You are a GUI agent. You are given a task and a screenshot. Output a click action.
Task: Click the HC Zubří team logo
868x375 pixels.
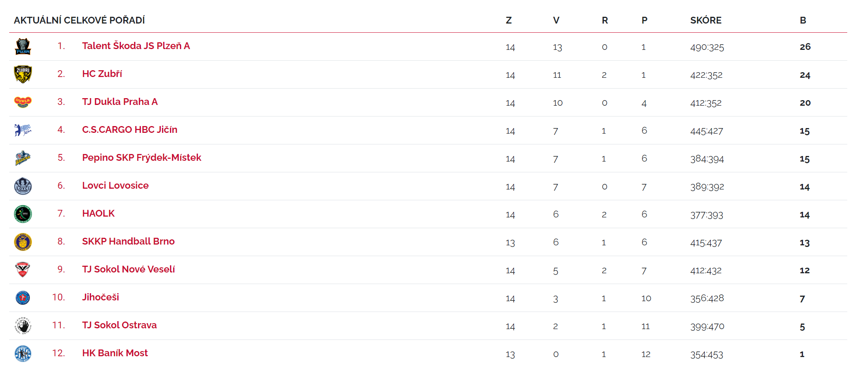point(23,75)
